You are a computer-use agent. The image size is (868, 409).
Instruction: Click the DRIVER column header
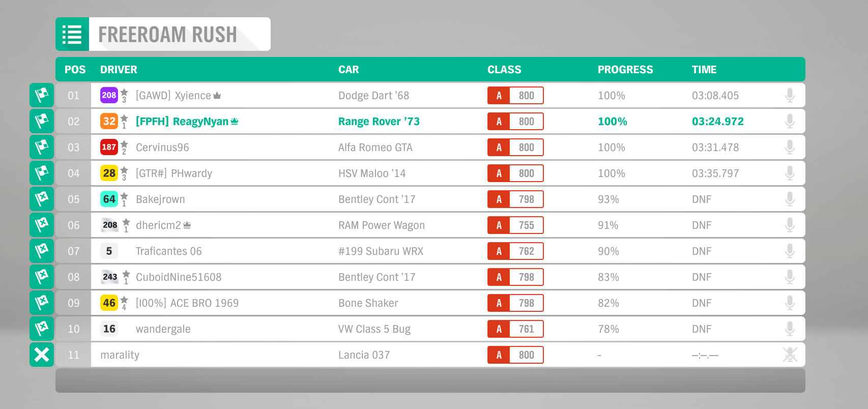(x=119, y=70)
